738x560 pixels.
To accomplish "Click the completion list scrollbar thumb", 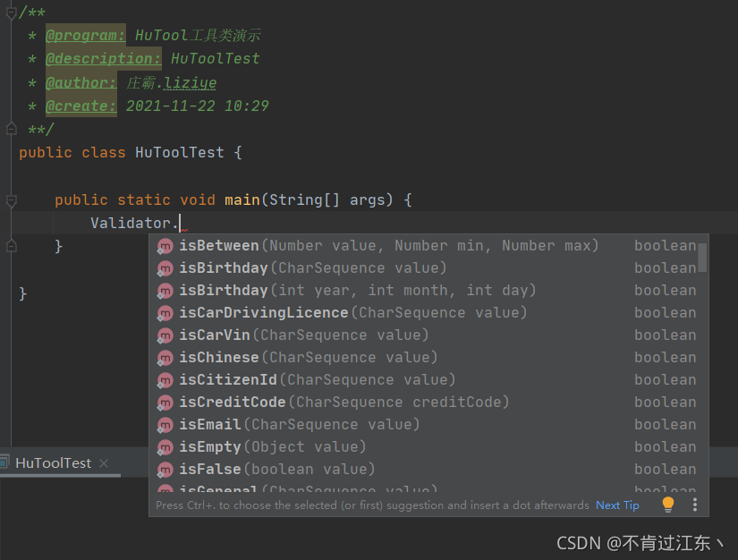I will pos(701,257).
